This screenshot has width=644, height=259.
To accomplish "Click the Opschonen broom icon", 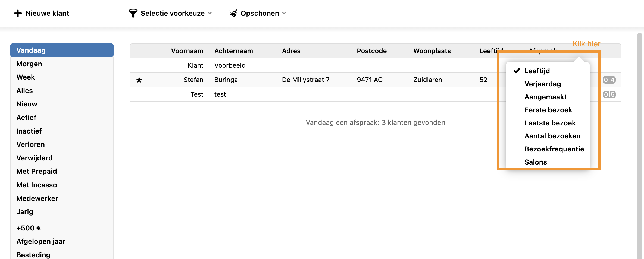I will [233, 13].
